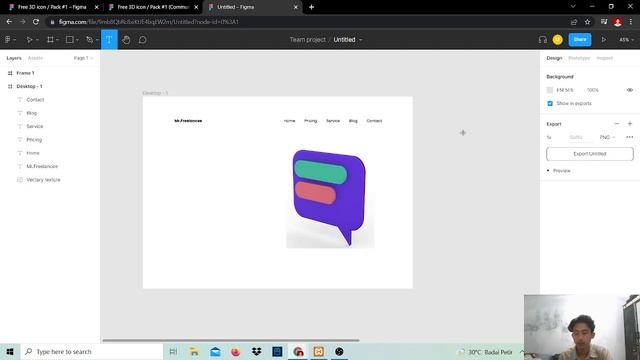Click the yellow user avatar

point(558,40)
